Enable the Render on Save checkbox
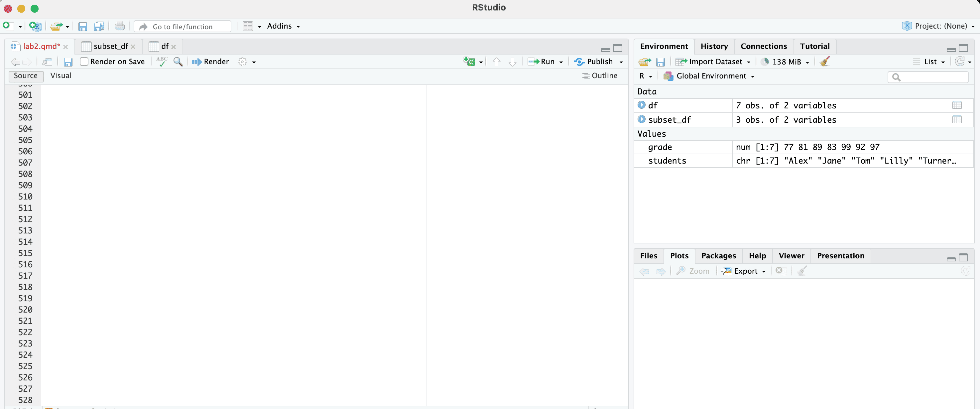The height and width of the screenshot is (409, 980). coord(84,62)
